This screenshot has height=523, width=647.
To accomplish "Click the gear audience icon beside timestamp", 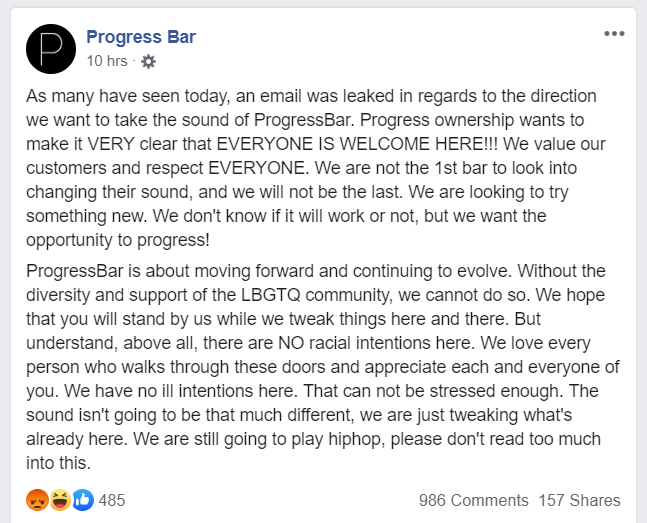I will [x=148, y=62].
